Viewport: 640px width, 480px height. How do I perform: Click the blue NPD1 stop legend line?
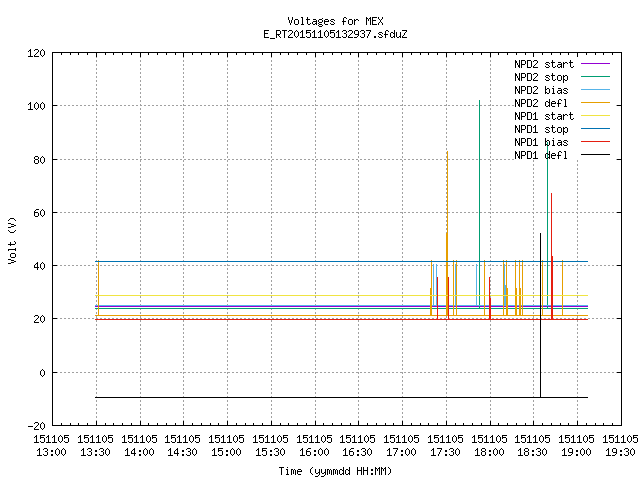[x=595, y=129]
